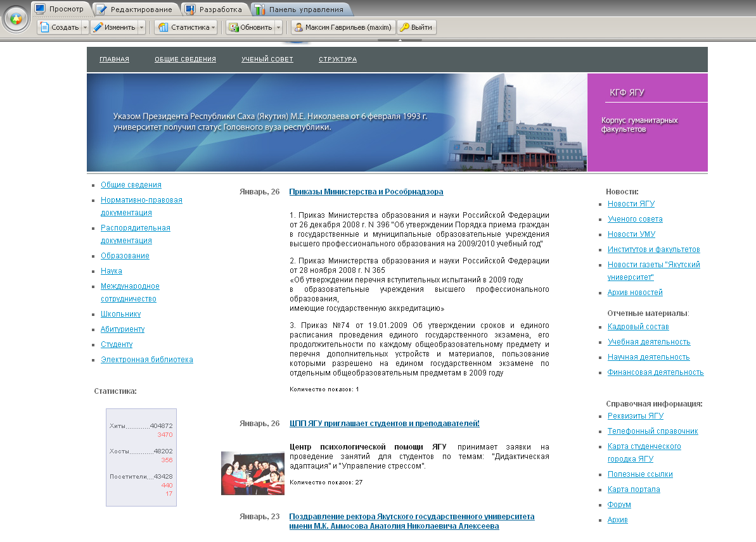Open the Студенту link
This screenshot has height=542, width=756.
pos(117,344)
